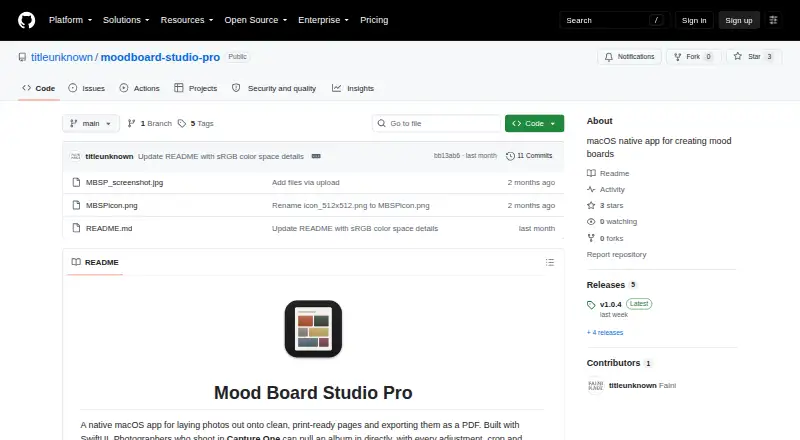Switch to Security and quality tab

point(274,88)
